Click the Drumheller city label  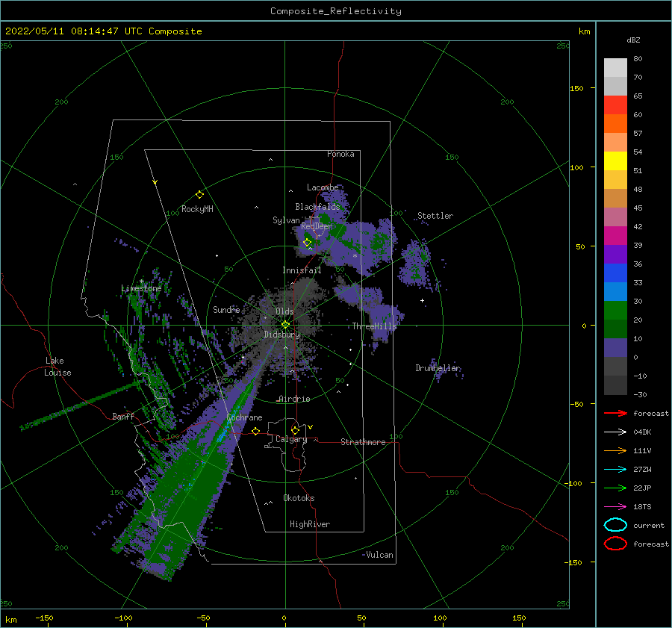click(x=438, y=368)
